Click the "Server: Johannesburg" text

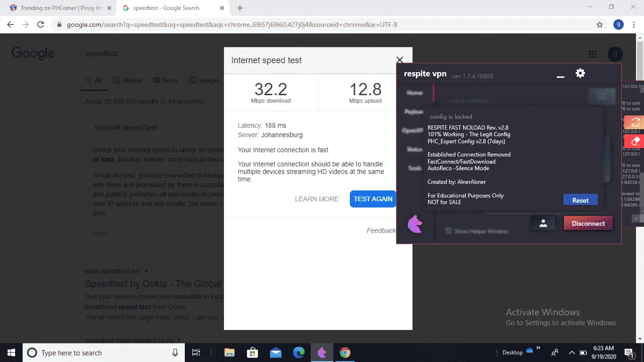pos(270,135)
